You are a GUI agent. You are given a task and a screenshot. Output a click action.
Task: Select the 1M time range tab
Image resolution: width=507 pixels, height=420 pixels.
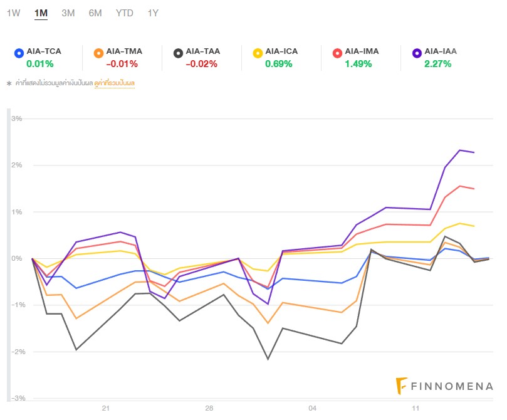pyautogui.click(x=41, y=13)
